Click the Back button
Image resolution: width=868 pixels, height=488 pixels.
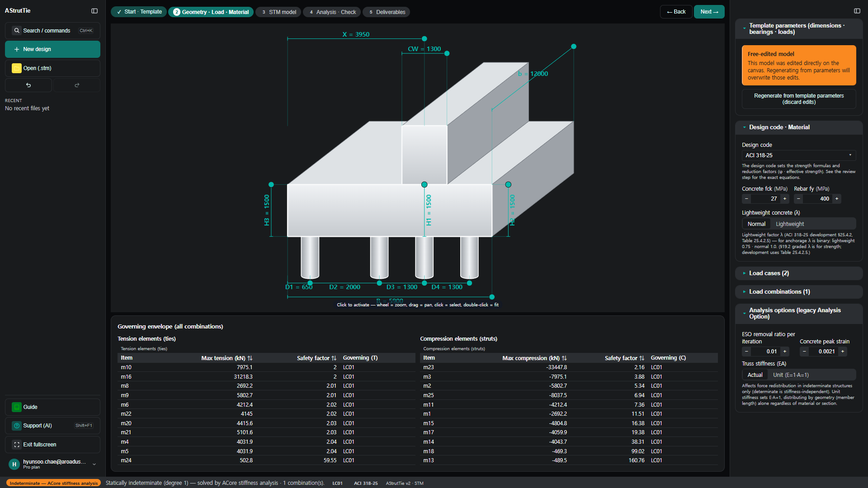coord(676,12)
